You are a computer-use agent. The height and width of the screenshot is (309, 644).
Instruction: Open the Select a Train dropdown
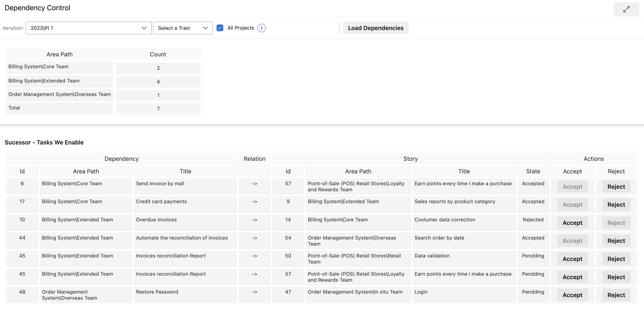coord(183,28)
